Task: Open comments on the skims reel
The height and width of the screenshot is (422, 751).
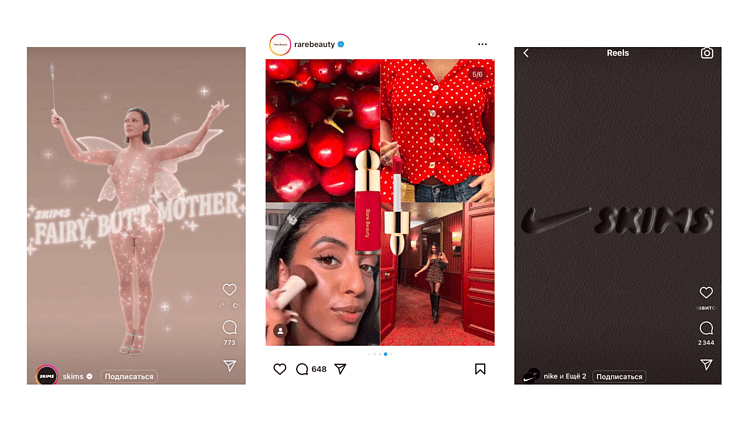Action: [229, 327]
